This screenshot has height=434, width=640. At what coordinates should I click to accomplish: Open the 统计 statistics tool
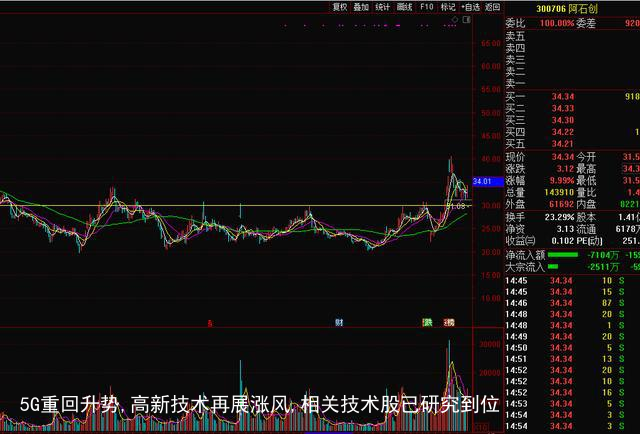click(382, 7)
